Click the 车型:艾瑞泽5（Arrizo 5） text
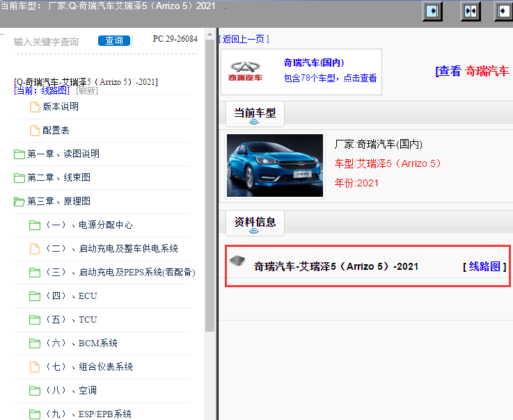The width and height of the screenshot is (513, 420). coord(388,163)
